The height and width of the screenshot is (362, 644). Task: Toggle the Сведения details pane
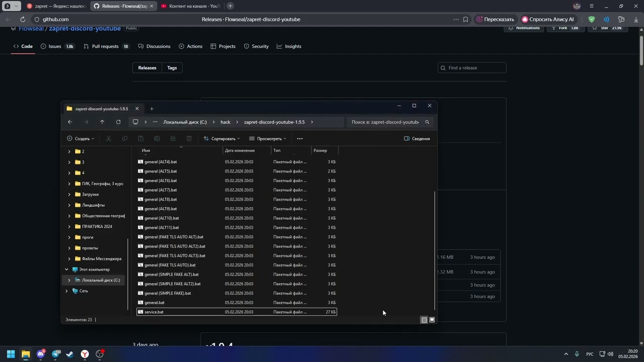click(417, 139)
